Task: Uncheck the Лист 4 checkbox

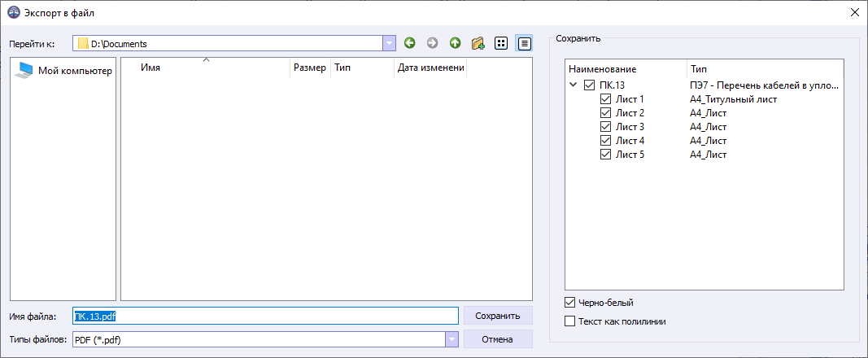Action: pos(605,141)
